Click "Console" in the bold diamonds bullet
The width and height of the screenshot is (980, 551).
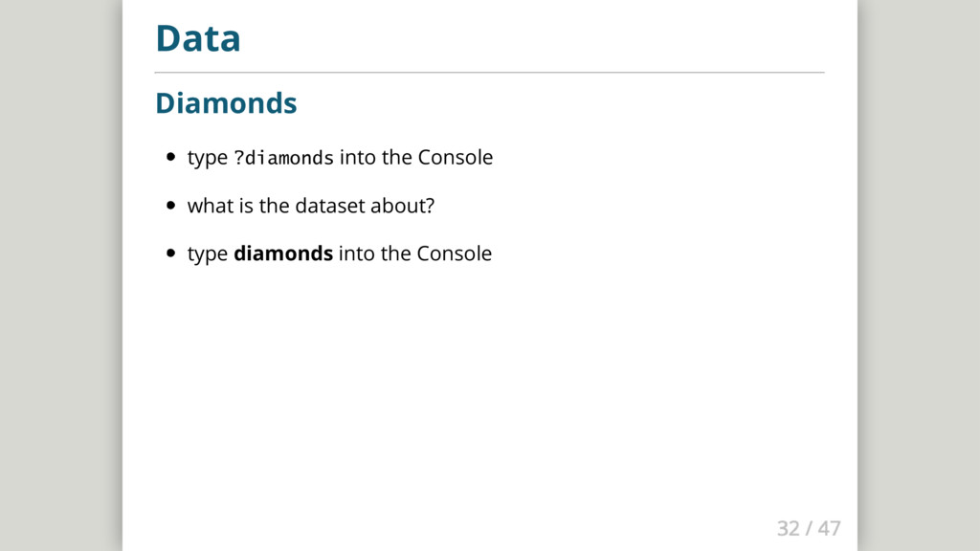[x=455, y=253]
